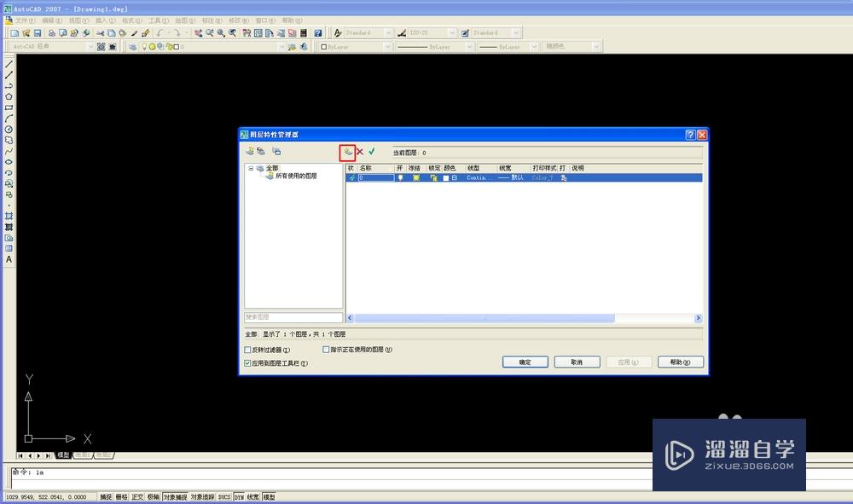Click the blue Help question mark toolbar icon
This screenshot has width=853, height=504.
coord(317,33)
